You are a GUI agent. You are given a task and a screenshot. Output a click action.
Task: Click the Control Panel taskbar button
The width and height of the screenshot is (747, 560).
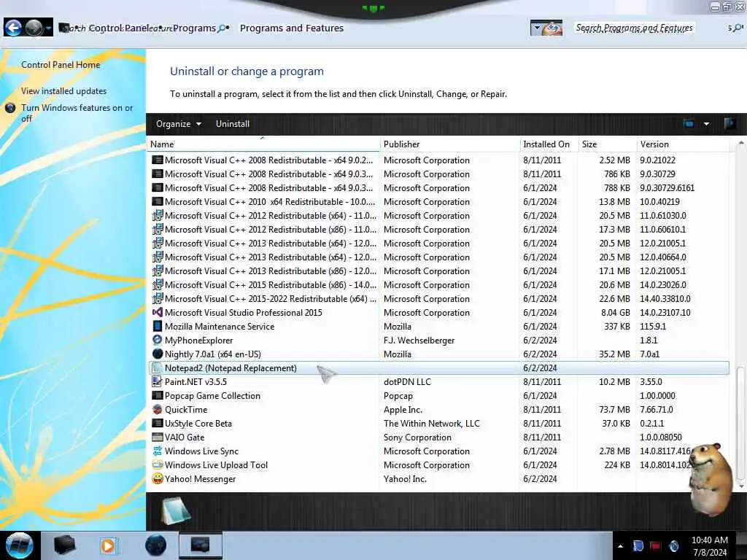(200, 545)
